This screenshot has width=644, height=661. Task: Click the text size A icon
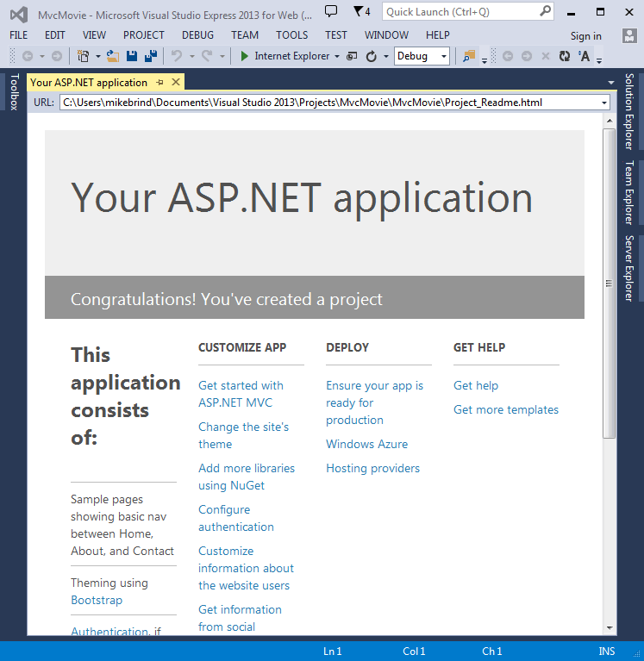point(584,56)
